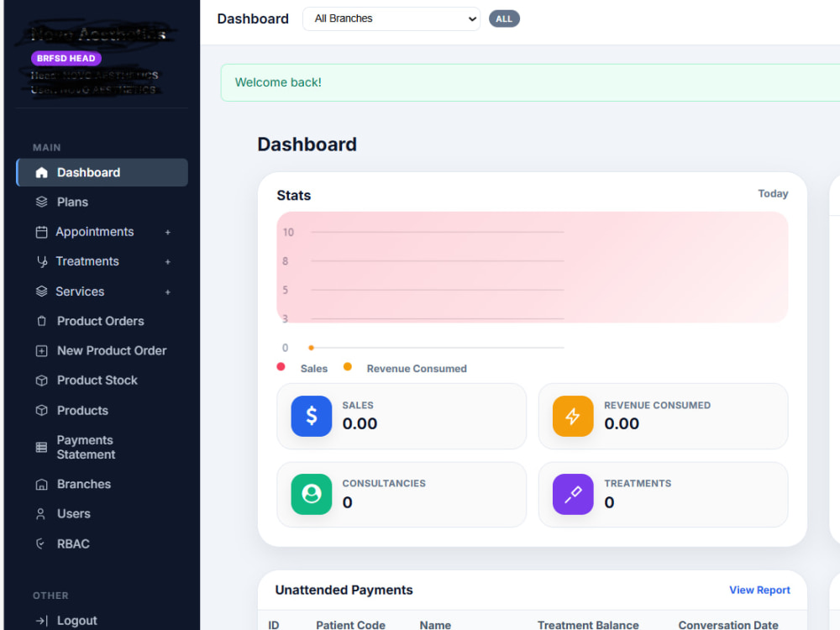Click the Appointments calendar icon
Viewport: 840px width, 630px height.
(x=41, y=232)
